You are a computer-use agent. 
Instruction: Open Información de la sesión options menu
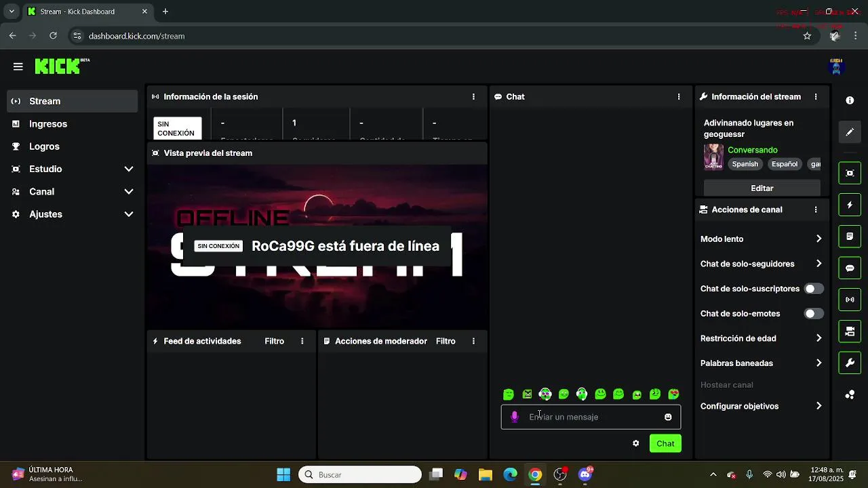click(473, 97)
